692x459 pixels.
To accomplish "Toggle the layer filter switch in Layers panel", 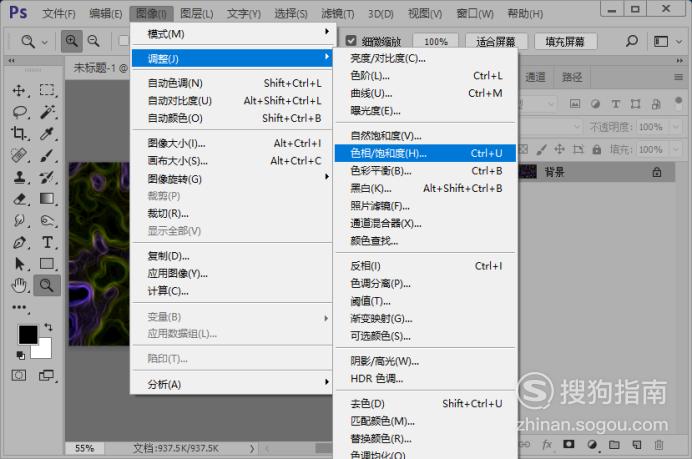I will [678, 102].
